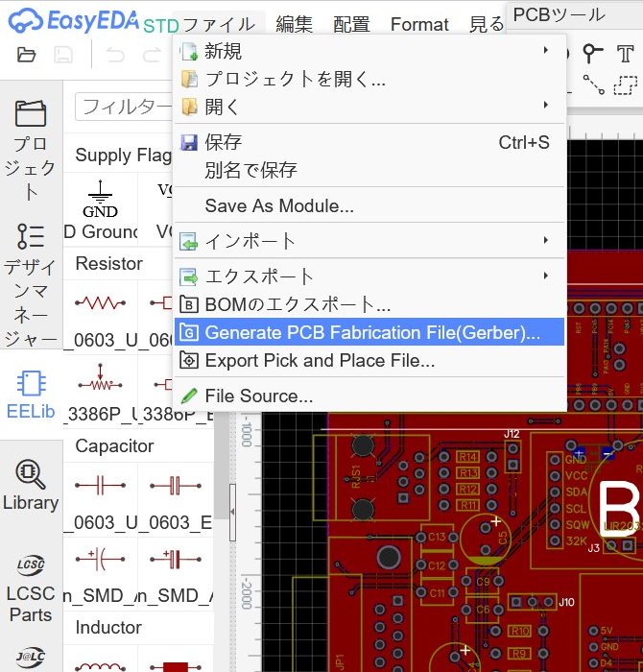Place the polarized capacitor SMD_A symbol
Viewport: 643px width, 672px height.
[x=176, y=559]
